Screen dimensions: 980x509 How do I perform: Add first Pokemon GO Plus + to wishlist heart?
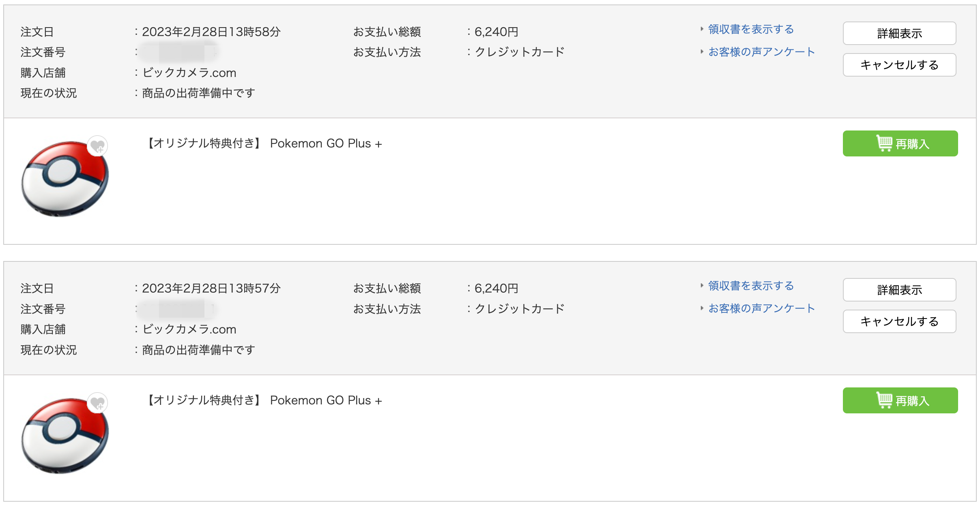coord(97,146)
